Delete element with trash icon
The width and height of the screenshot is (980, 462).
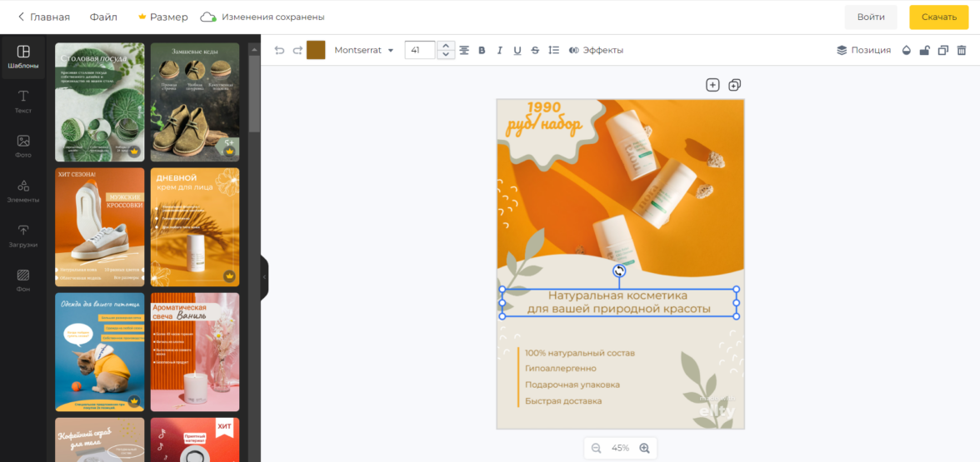coord(961,51)
